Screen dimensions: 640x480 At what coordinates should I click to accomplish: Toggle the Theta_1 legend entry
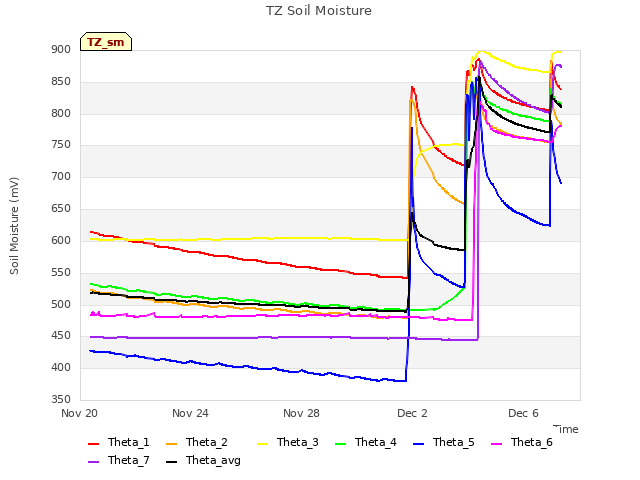click(x=118, y=442)
